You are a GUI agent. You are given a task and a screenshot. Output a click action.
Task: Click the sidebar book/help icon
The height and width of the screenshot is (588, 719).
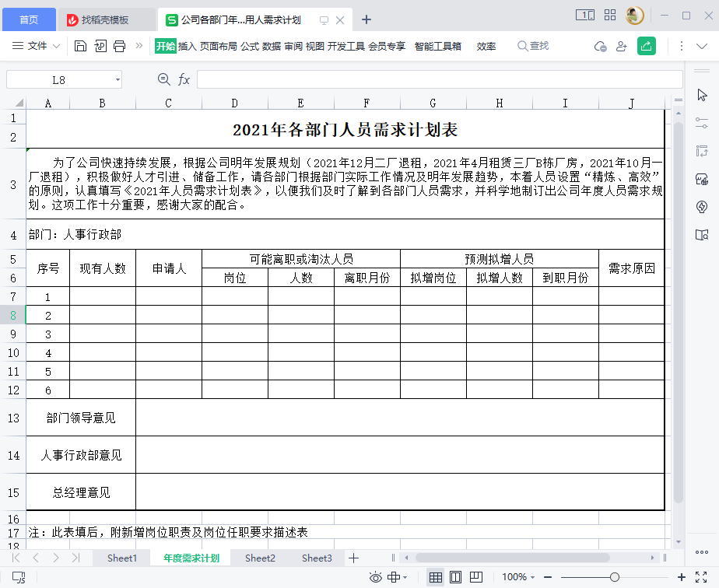[x=702, y=235]
